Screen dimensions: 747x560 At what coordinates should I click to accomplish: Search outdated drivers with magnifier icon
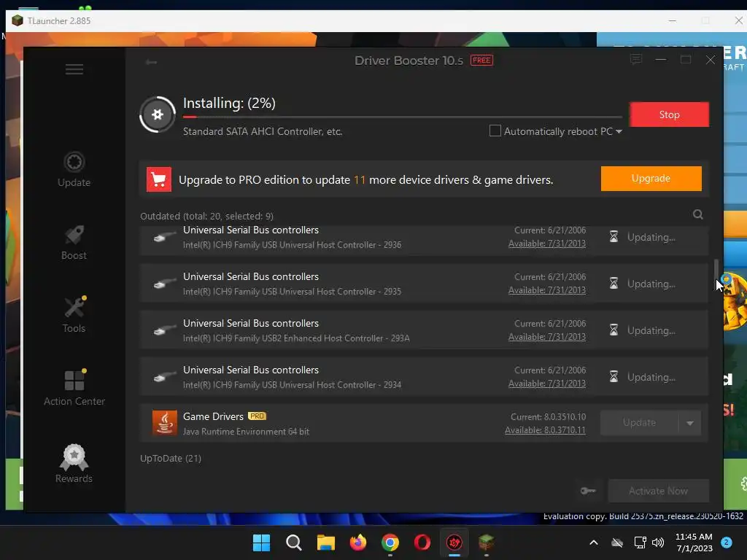(698, 215)
